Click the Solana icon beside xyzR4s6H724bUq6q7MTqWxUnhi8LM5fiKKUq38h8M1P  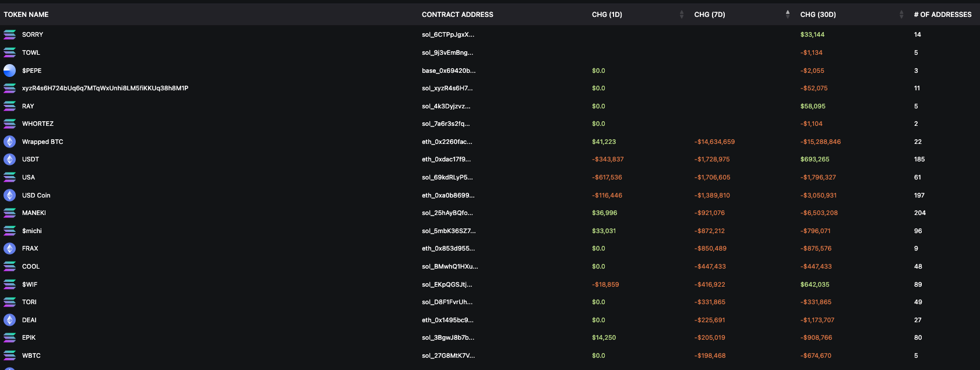(x=10, y=89)
